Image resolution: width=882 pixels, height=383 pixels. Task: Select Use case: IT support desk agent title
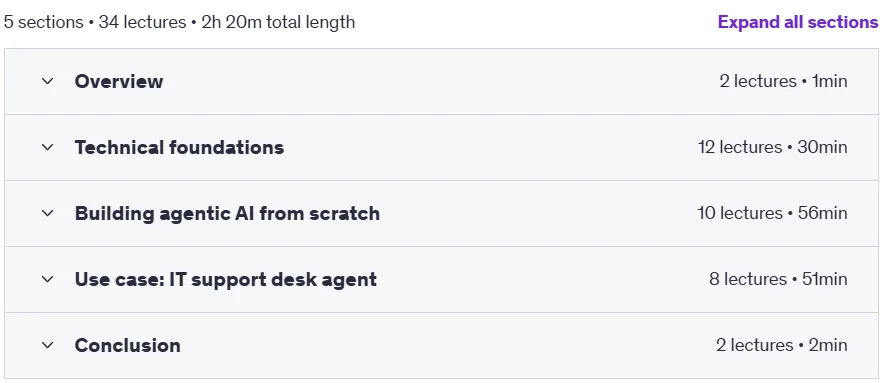coord(226,280)
